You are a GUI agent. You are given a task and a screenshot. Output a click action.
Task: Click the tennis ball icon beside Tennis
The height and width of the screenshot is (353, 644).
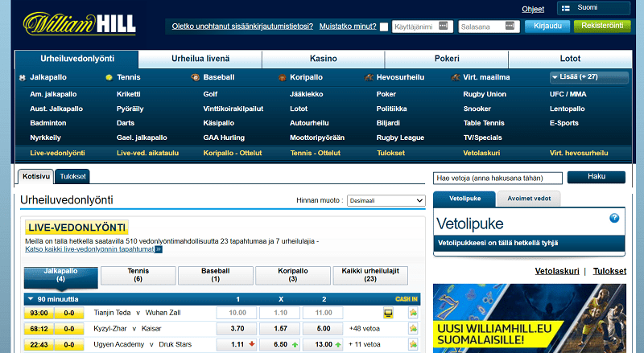tap(109, 77)
